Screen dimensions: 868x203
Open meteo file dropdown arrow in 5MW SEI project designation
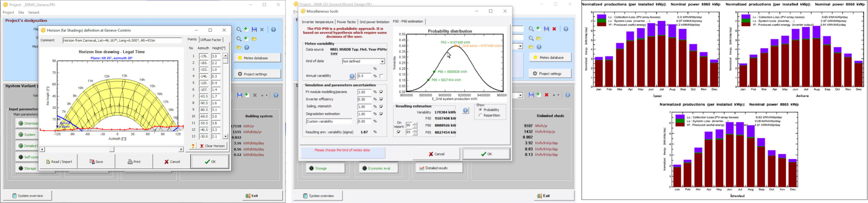click(x=520, y=46)
